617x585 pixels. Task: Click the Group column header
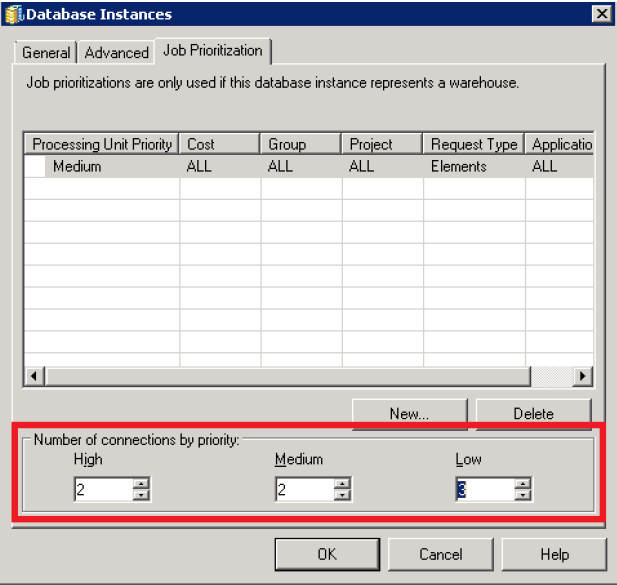[301, 144]
